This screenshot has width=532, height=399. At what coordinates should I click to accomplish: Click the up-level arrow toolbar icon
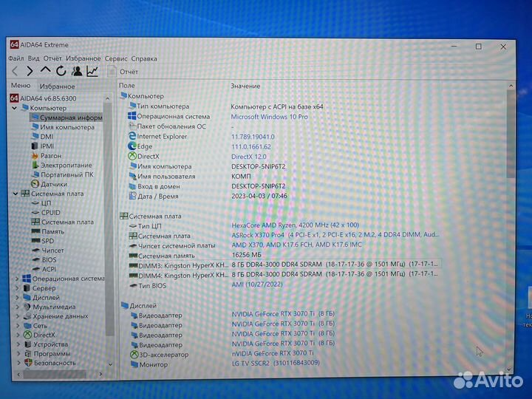pos(45,70)
